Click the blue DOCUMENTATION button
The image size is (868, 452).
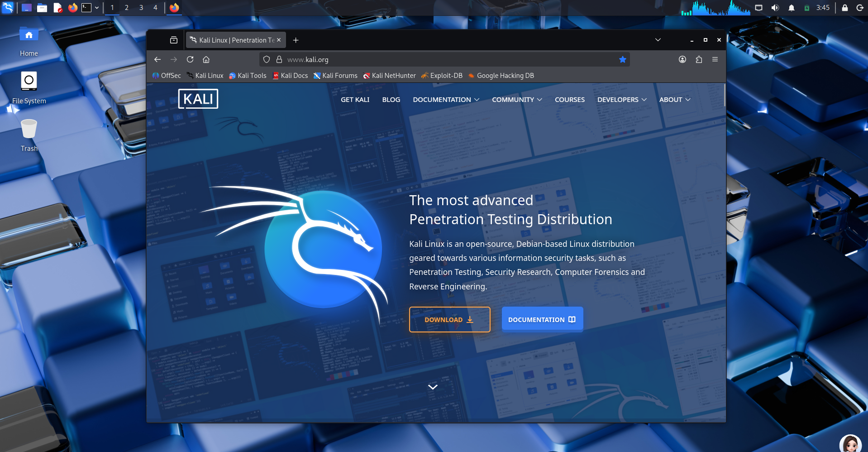coord(542,319)
